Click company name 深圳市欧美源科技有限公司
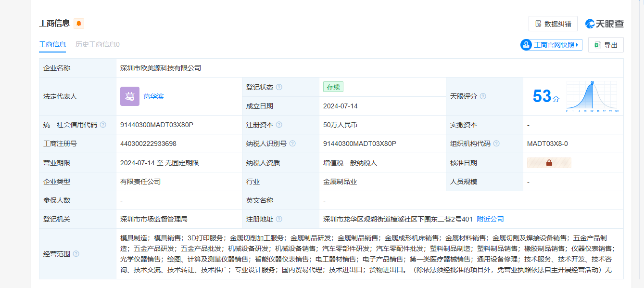The image size is (644, 288). [161, 68]
